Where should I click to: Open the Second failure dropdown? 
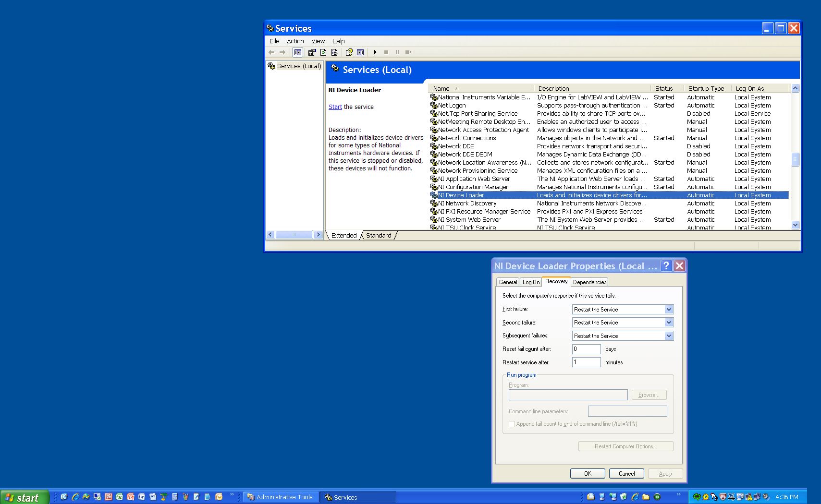coord(669,323)
